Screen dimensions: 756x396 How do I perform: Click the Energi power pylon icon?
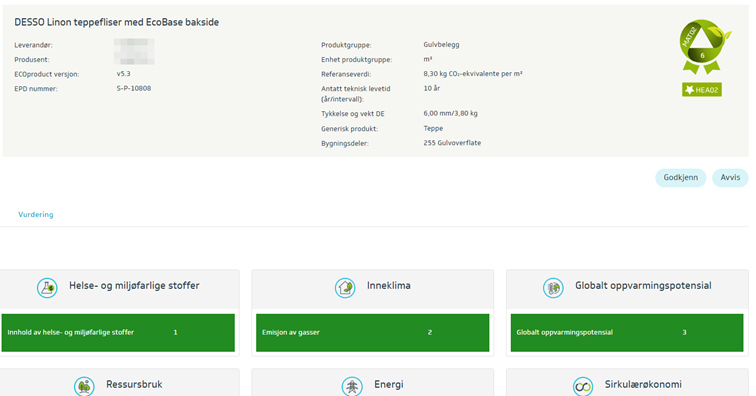tap(352, 386)
